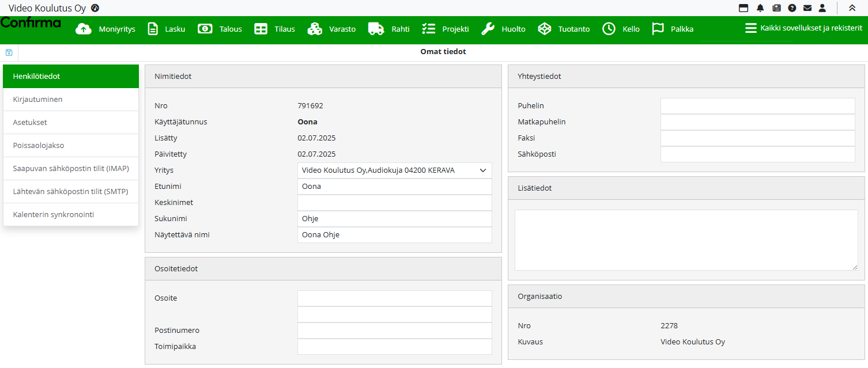The width and height of the screenshot is (868, 368).
Task: Open notifications via the bell icon
Action: pyautogui.click(x=760, y=8)
